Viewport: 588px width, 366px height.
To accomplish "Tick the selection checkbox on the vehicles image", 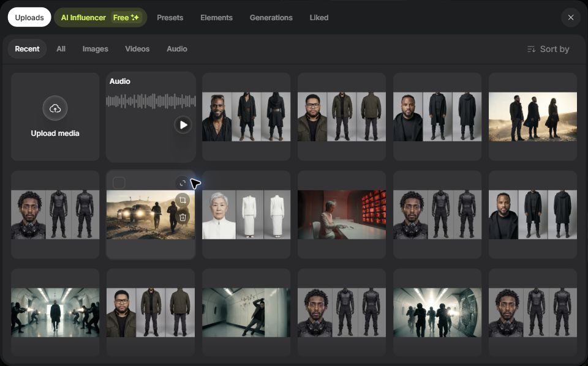I will click(119, 183).
